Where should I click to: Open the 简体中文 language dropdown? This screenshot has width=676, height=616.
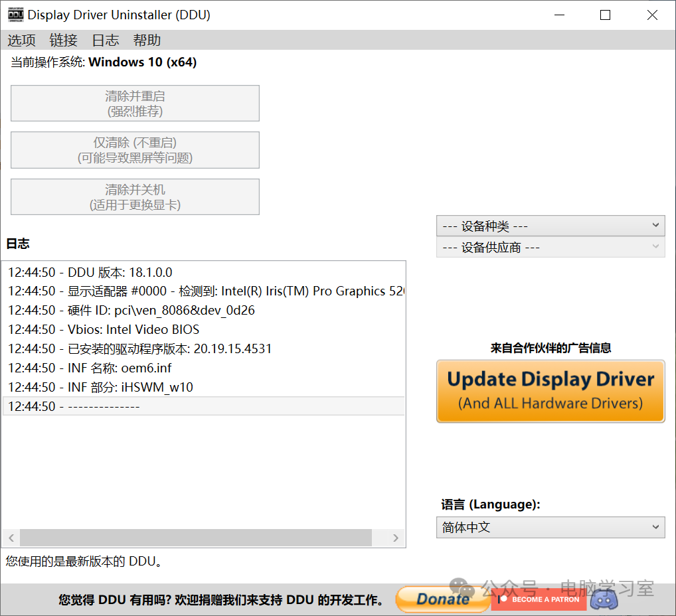550,527
